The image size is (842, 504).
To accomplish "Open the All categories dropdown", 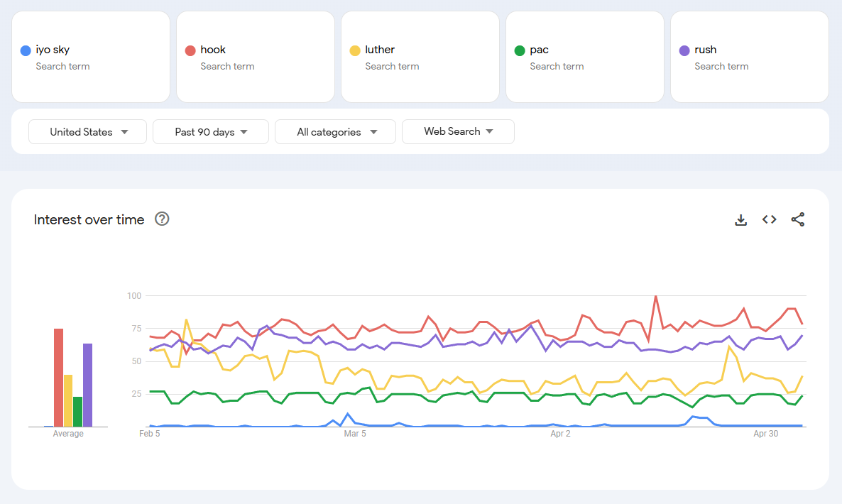I will coord(335,132).
